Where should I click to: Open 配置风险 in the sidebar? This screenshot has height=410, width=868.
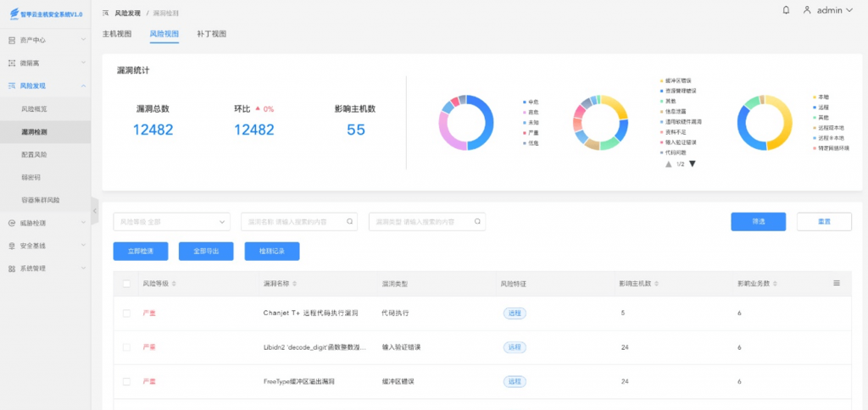pyautogui.click(x=35, y=155)
